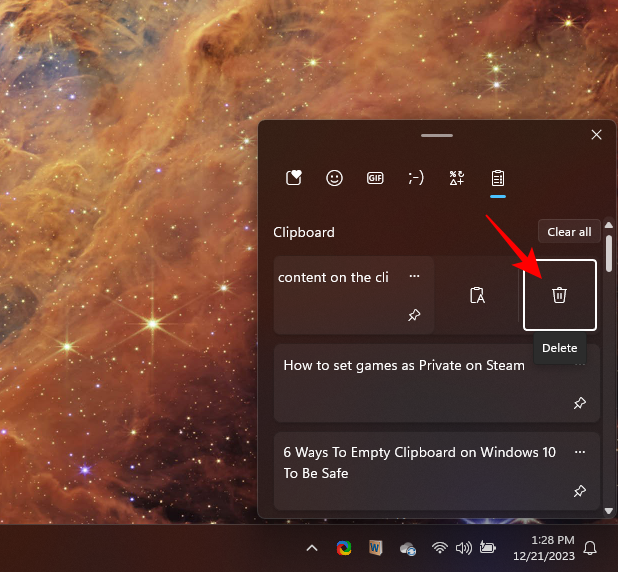Click the clipboard list scrollbar down arrow
This screenshot has height=572, width=618.
609,510
